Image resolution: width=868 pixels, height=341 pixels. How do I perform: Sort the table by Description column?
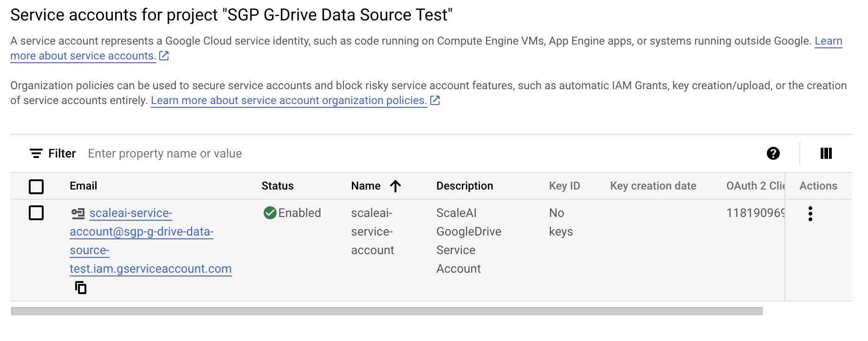coord(464,186)
